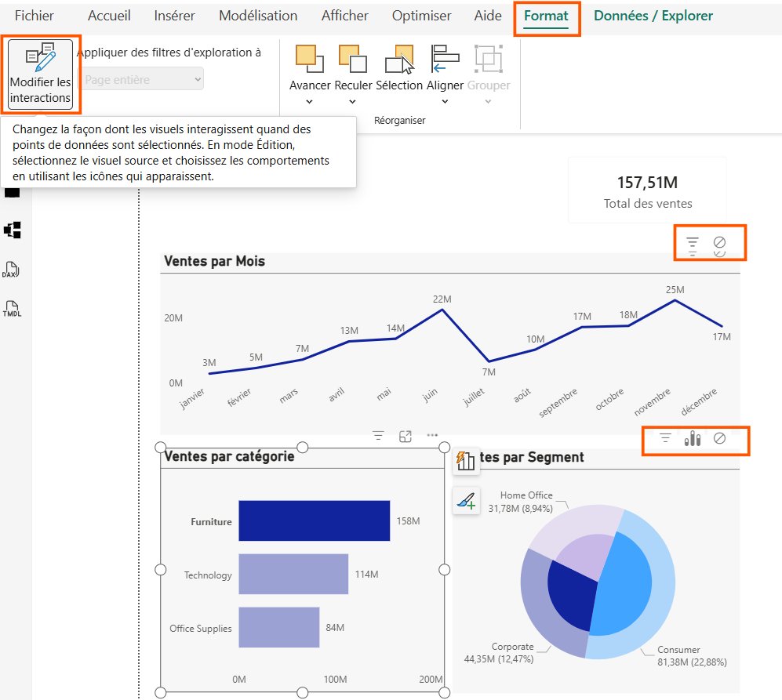Screen dimensions: 782x700
Task: Click the janvier axis label
Action: 192,399
